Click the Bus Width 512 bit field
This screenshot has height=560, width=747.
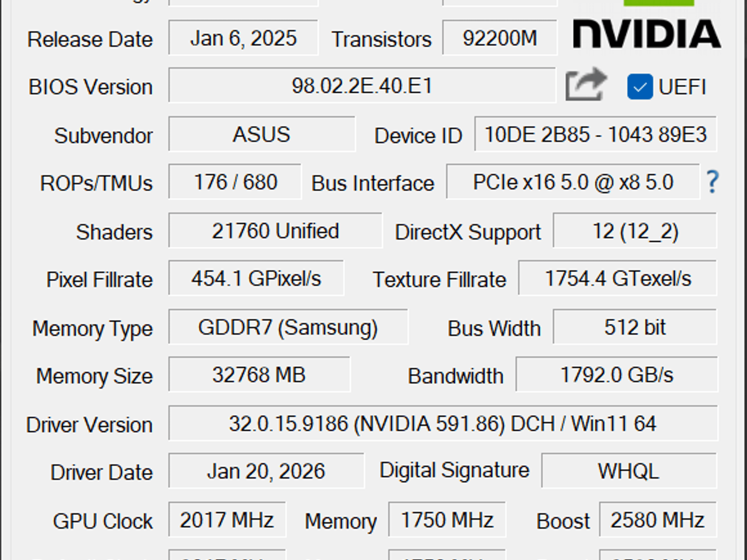click(x=635, y=327)
